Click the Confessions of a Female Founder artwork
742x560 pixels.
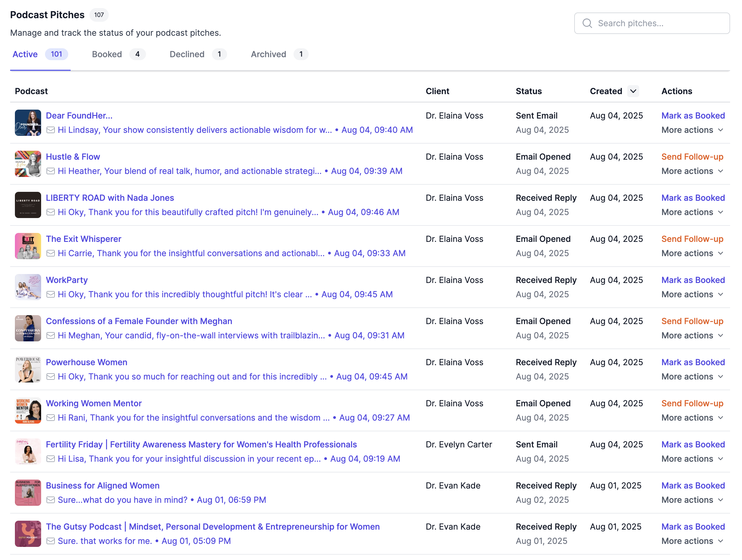coord(28,328)
